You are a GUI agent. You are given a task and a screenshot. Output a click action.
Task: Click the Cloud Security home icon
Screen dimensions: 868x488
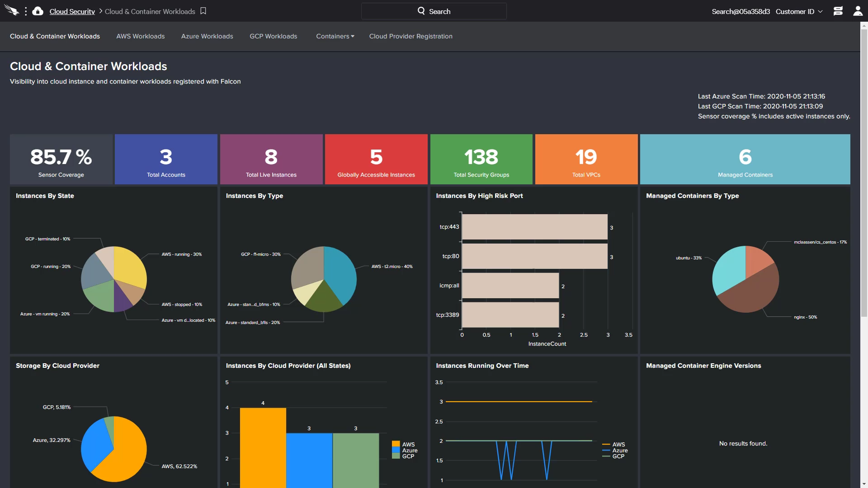[38, 11]
